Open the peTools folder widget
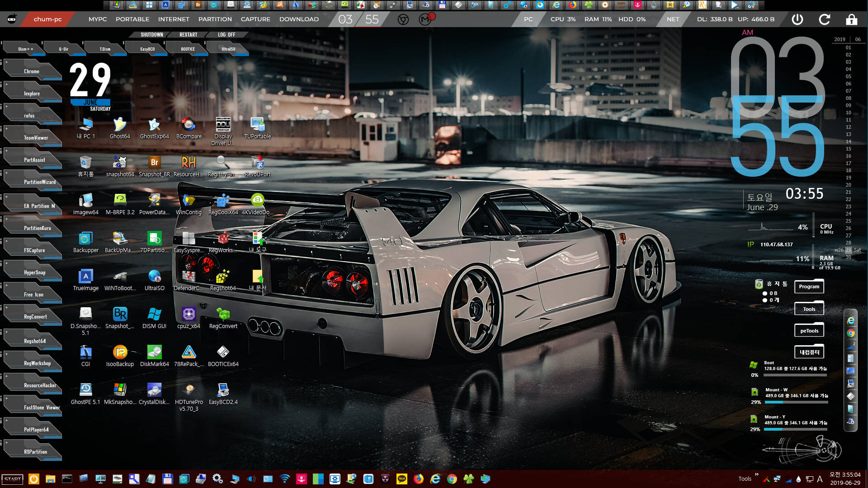868x488 pixels. pyautogui.click(x=809, y=330)
